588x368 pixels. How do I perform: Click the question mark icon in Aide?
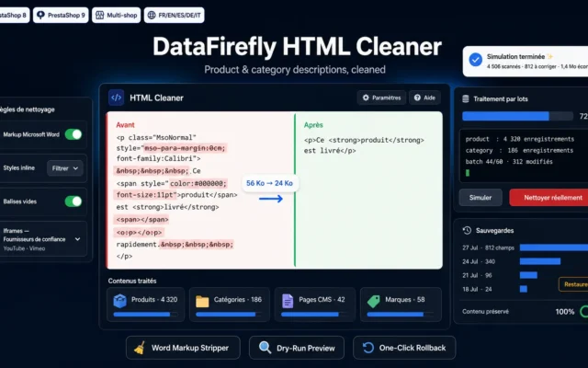pos(417,98)
